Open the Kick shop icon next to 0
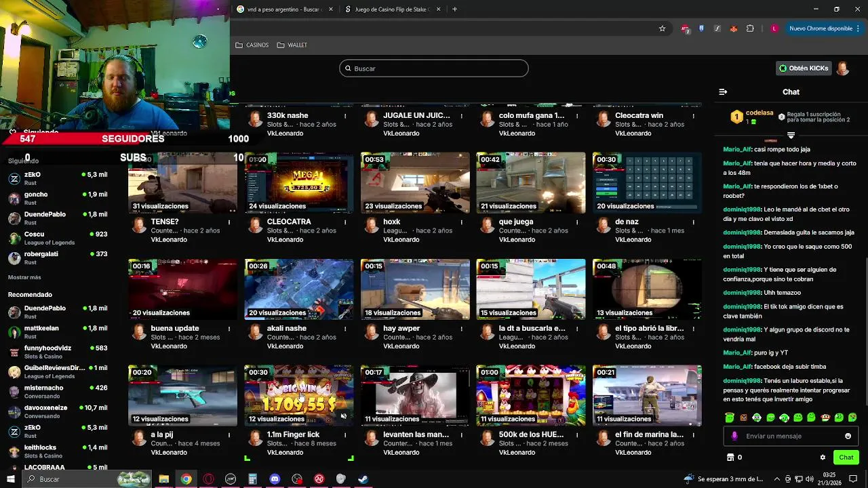 [x=730, y=457]
